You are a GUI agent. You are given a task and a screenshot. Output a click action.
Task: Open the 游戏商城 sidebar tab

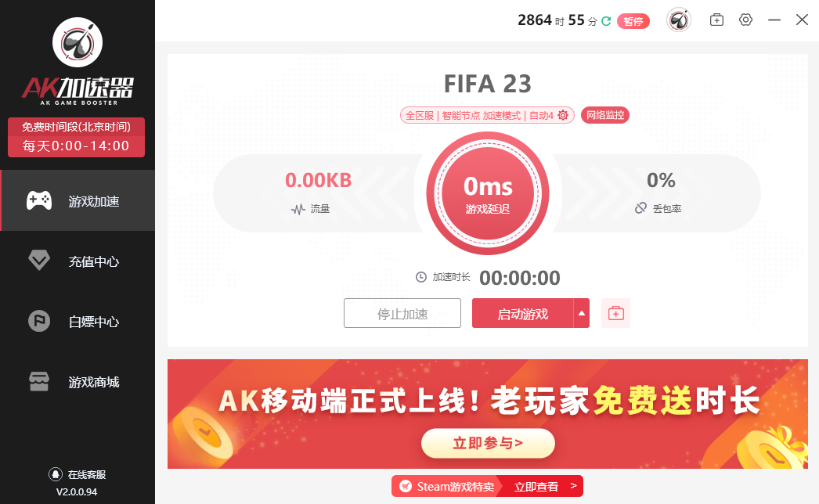tap(78, 382)
